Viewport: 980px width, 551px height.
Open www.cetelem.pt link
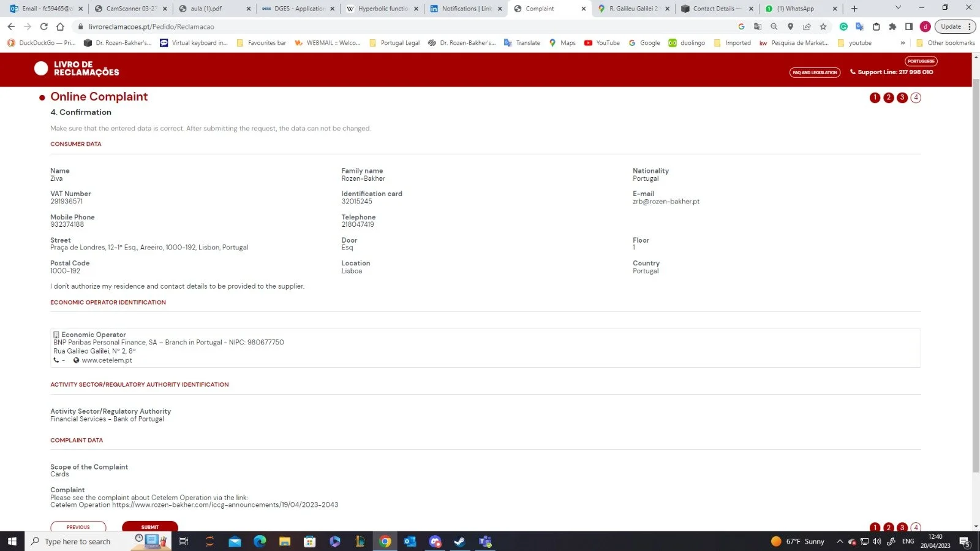(x=107, y=360)
